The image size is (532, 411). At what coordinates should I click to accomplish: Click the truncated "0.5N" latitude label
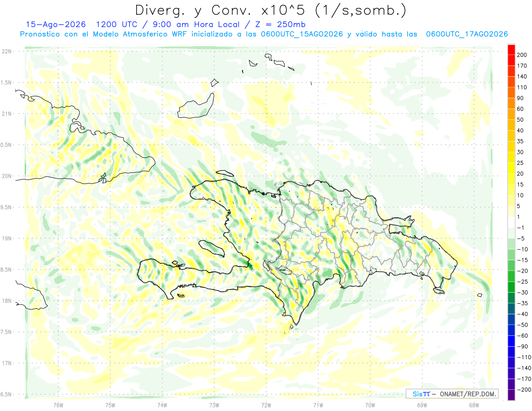[x=6, y=145]
